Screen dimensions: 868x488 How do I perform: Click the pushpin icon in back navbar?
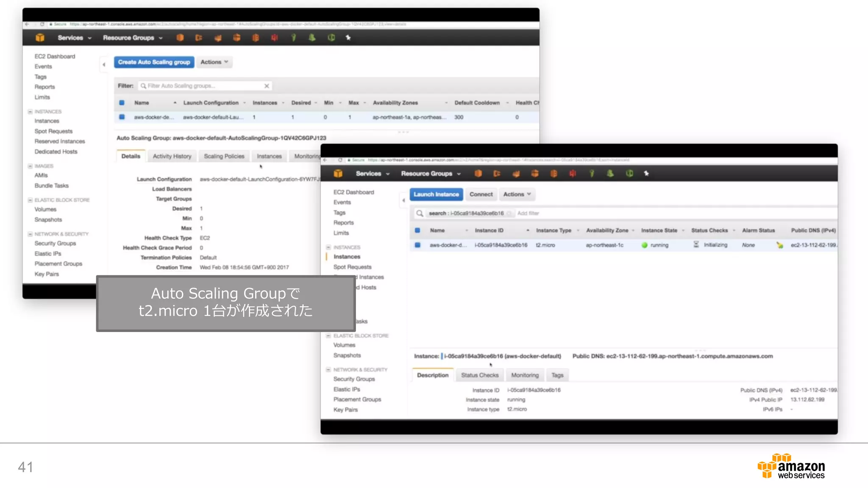(x=348, y=38)
